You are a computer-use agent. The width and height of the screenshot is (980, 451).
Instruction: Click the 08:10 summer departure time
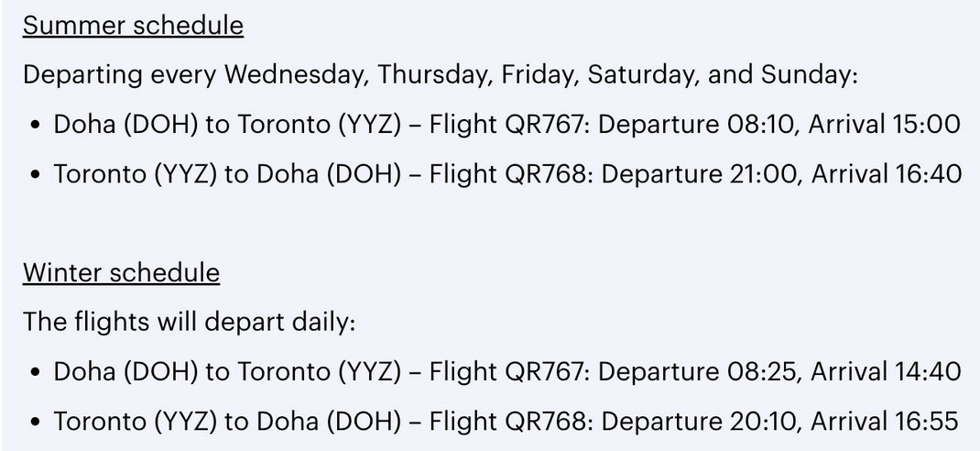coord(759,125)
